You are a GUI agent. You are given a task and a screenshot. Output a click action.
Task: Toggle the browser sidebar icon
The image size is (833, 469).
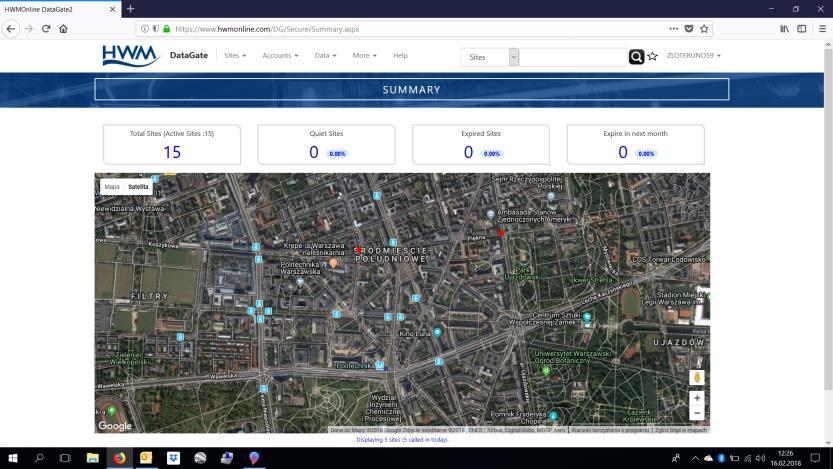802,29
